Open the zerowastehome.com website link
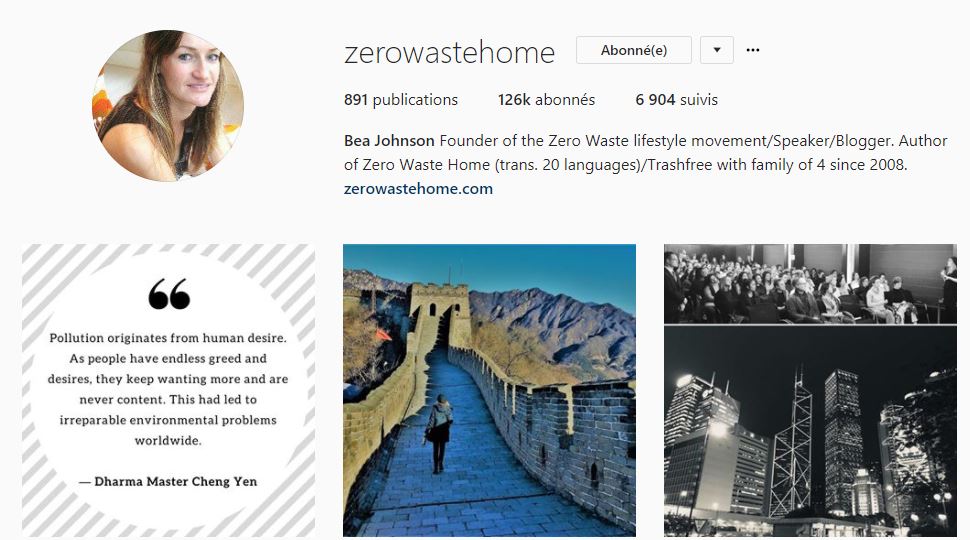Screen dimensions: 970x540 point(418,189)
